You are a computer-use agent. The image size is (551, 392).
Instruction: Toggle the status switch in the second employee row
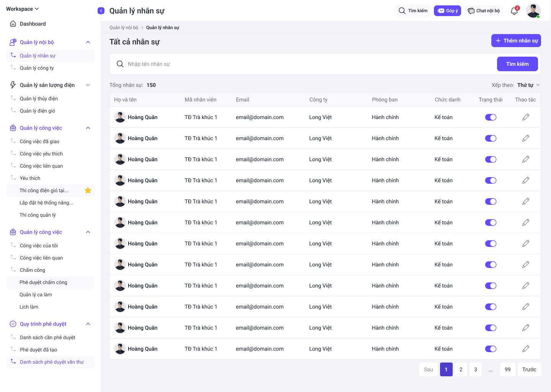pos(491,138)
